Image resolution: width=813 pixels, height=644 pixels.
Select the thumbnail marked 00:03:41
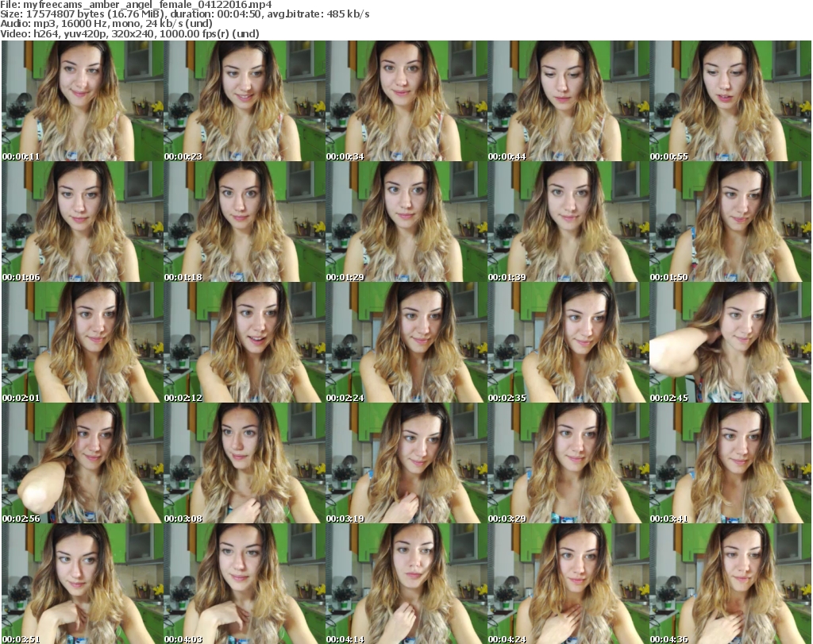730,463
